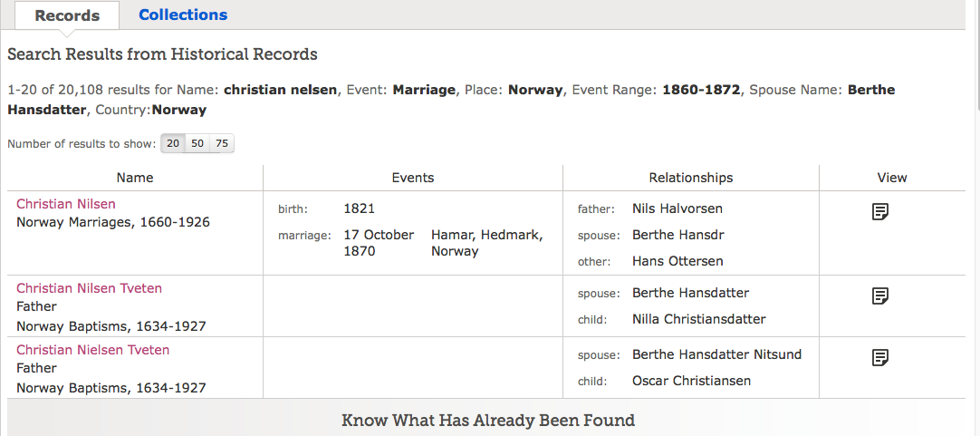This screenshot has width=980, height=436.
Task: Open Christian Nilsen Tveten record link
Action: pos(89,288)
